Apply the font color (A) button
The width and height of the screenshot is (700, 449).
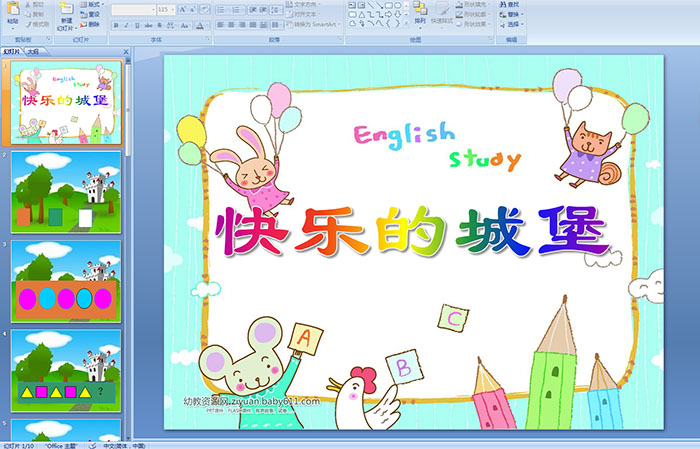(x=200, y=25)
